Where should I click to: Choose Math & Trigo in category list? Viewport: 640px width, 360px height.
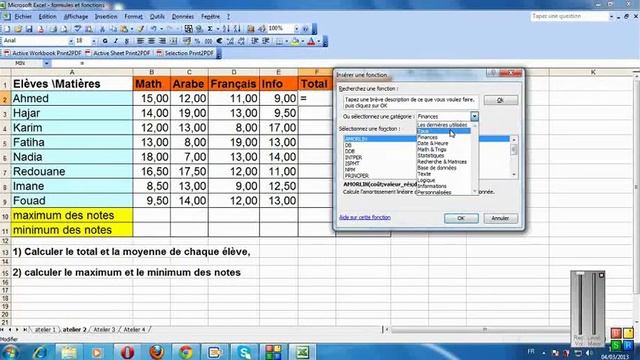point(432,149)
